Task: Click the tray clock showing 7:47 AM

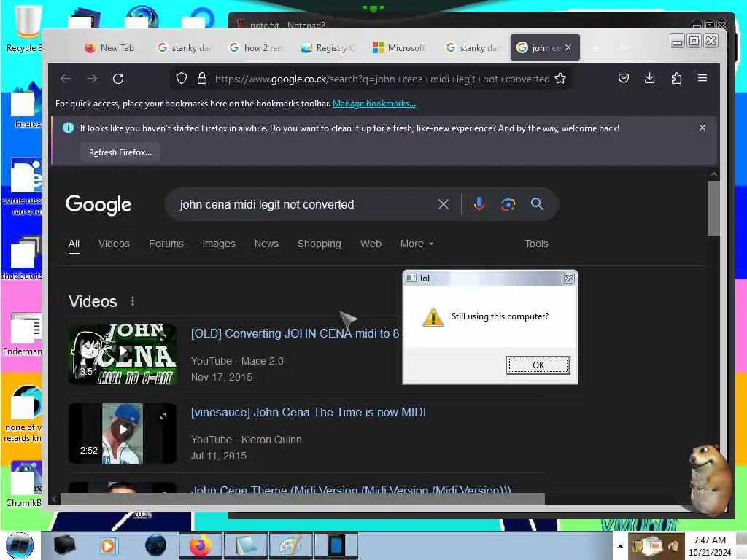Action: pyautogui.click(x=710, y=545)
